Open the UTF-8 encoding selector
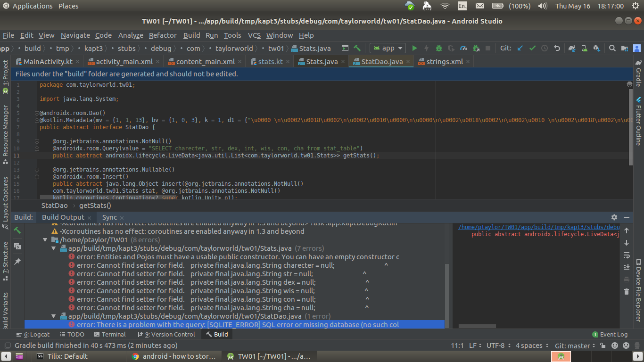The image size is (644, 362). coord(498,346)
